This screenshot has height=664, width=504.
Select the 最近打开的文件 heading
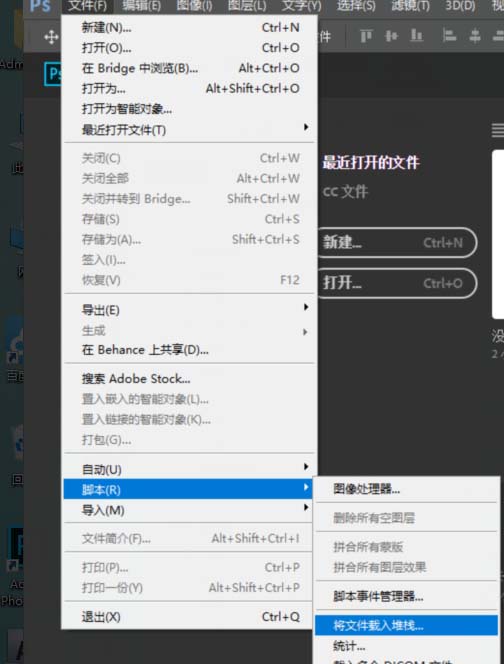click(x=371, y=162)
